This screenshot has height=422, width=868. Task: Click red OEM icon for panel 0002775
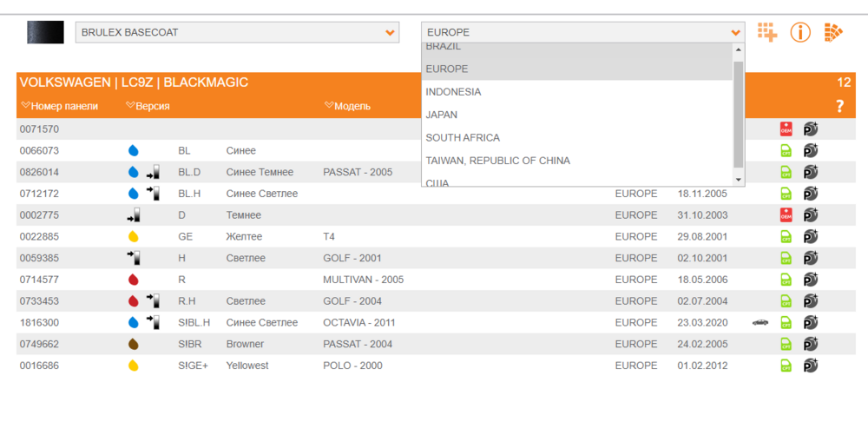(x=786, y=214)
